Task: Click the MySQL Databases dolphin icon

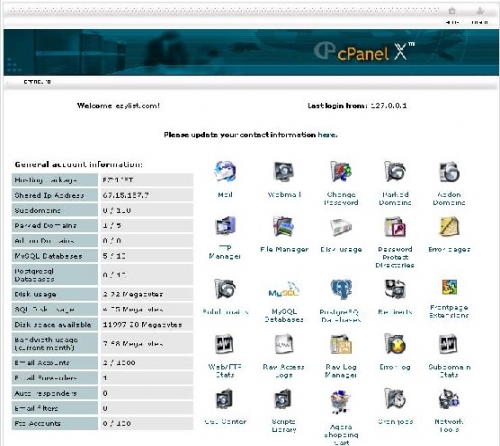Action: [284, 289]
